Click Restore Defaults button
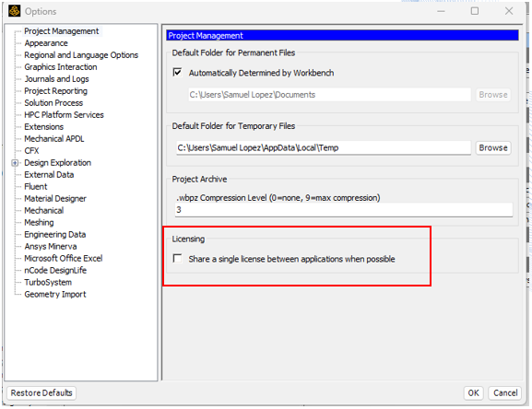This screenshot has height=409, width=532. coord(41,392)
